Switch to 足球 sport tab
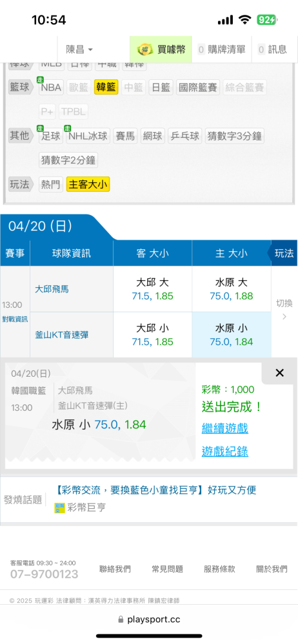Screen dimensions: 298x644 point(51,136)
